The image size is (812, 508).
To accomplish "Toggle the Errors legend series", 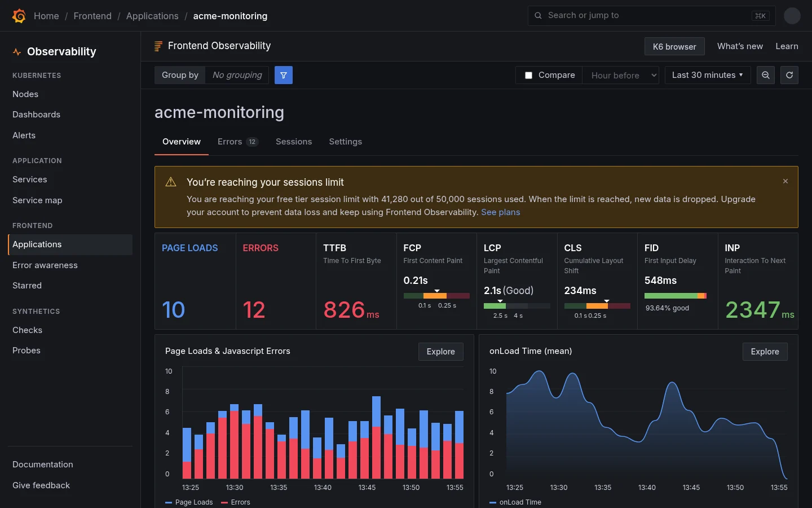I will pyautogui.click(x=236, y=502).
